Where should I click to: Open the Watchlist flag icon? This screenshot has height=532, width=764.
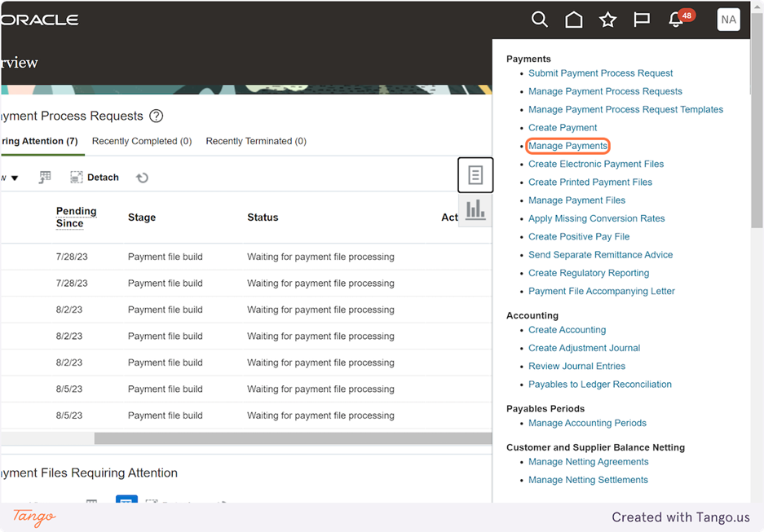641,20
